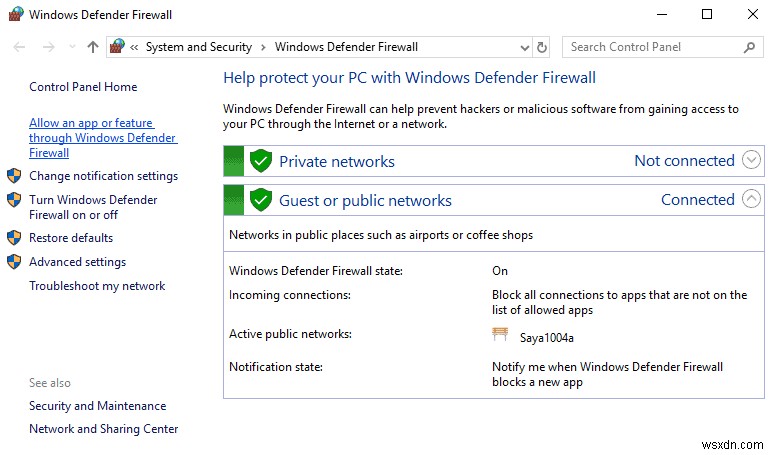The width and height of the screenshot is (775, 455).
Task: Click green shield icon for Guest or public networks
Action: [x=260, y=200]
